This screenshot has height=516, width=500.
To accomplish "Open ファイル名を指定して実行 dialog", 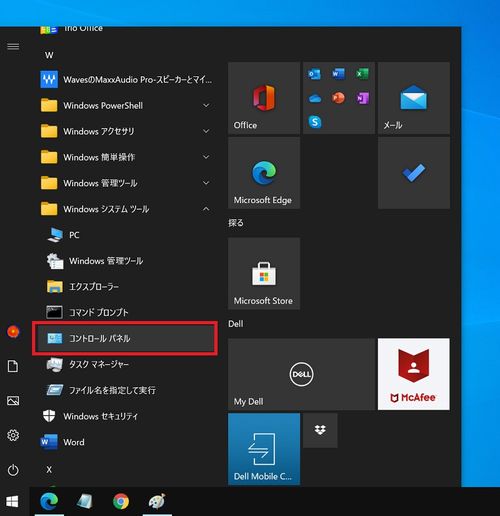I will [x=126, y=390].
